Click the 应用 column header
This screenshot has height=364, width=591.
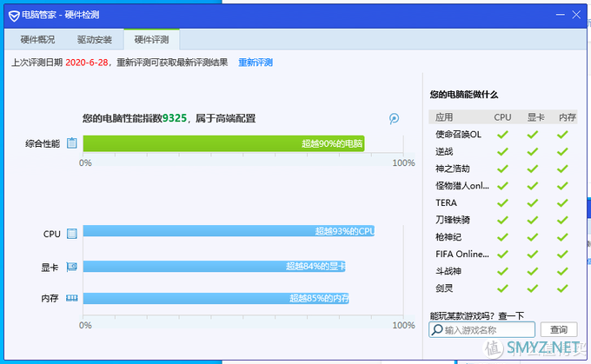(x=444, y=117)
